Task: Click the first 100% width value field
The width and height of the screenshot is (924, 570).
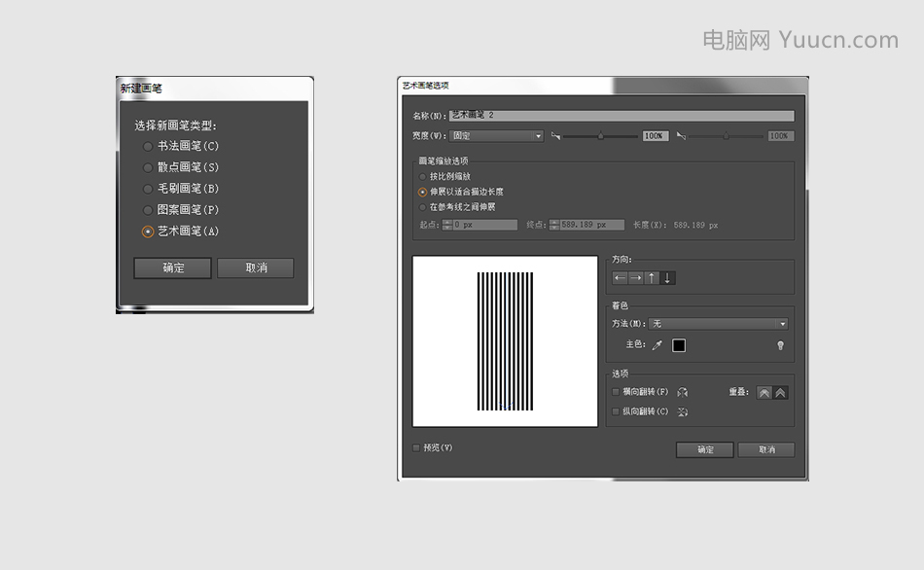Action: click(655, 136)
